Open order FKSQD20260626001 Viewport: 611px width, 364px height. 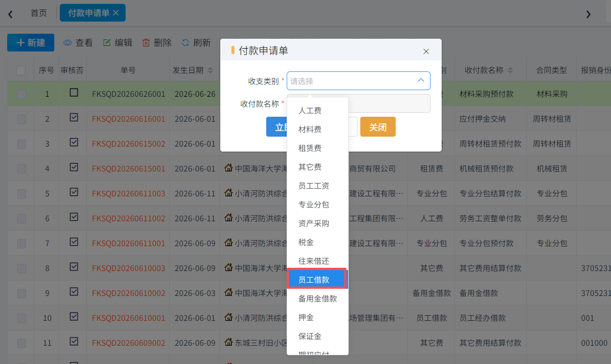point(128,94)
